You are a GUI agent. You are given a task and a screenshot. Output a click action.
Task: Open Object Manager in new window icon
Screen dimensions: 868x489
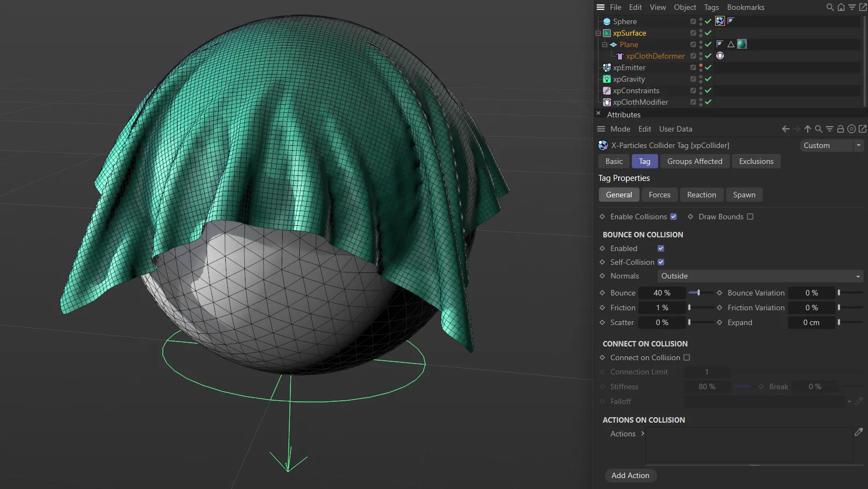[863, 7]
